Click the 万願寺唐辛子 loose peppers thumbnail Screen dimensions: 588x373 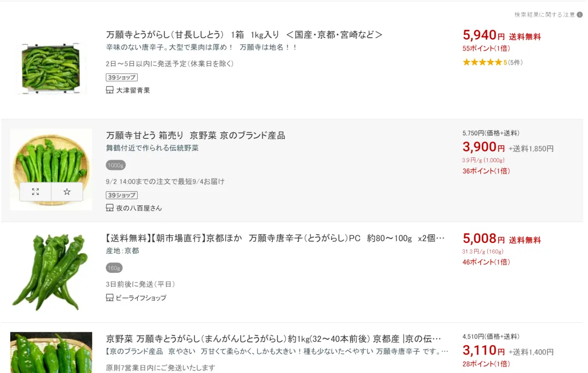point(50,272)
